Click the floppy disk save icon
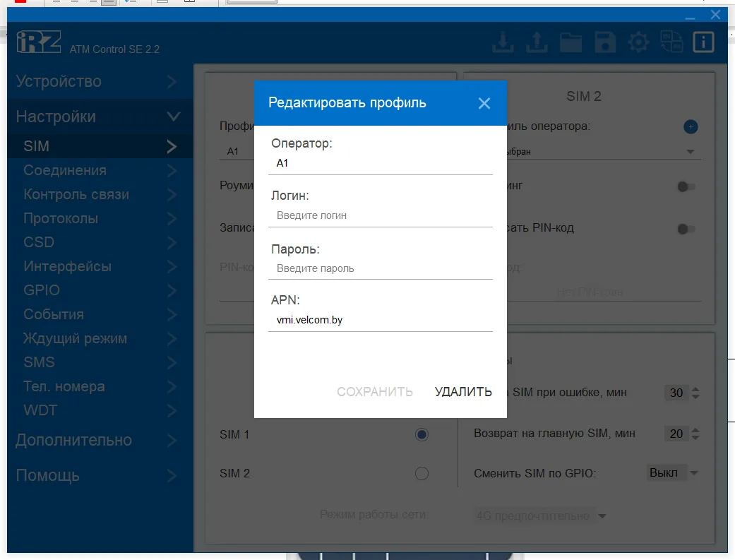 click(x=605, y=42)
